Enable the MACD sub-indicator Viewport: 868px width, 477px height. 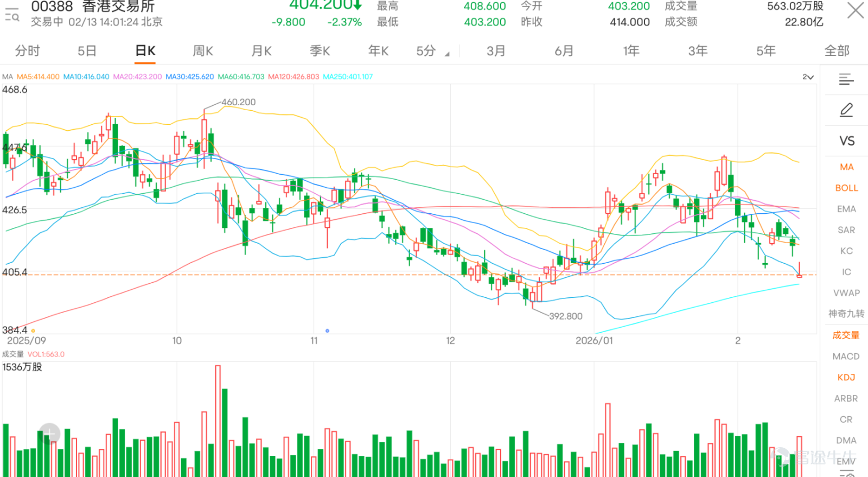click(x=847, y=357)
